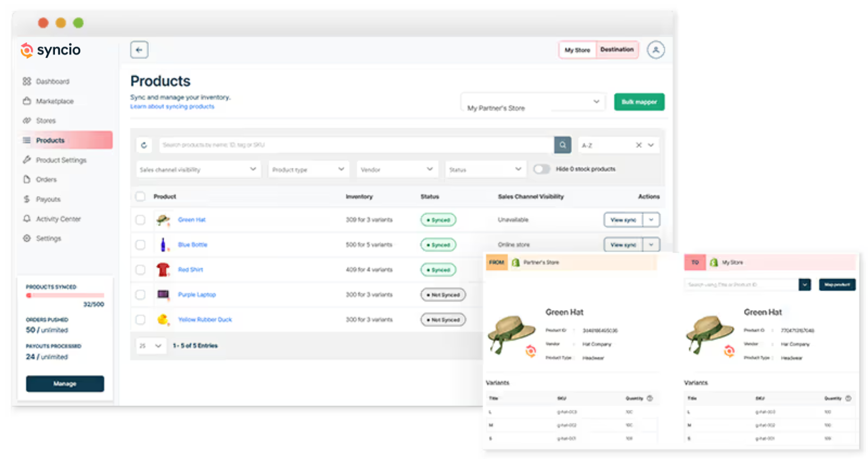Click the Shopify icon beside My Store
The image size is (868, 459).
coord(714,262)
